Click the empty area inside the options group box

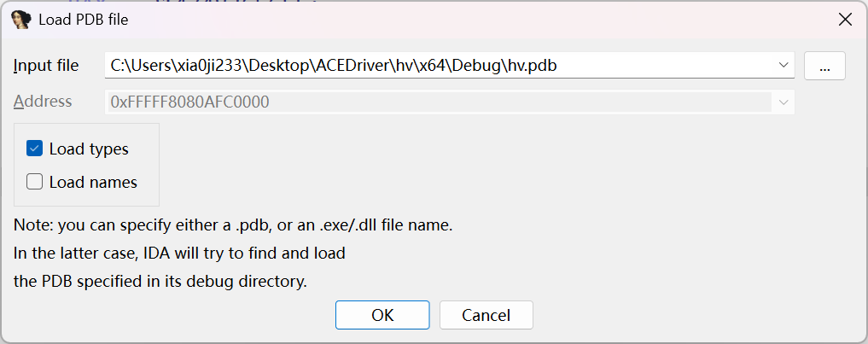pyautogui.click(x=145, y=165)
